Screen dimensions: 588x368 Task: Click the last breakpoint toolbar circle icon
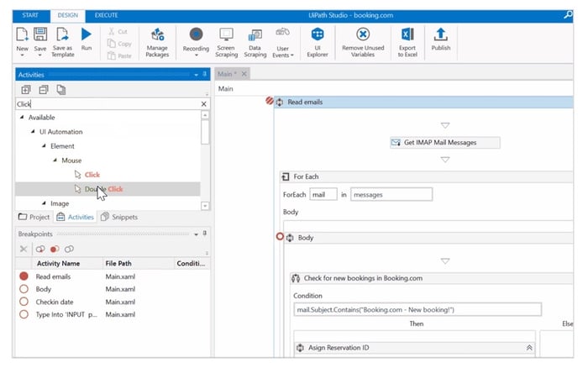pos(69,249)
